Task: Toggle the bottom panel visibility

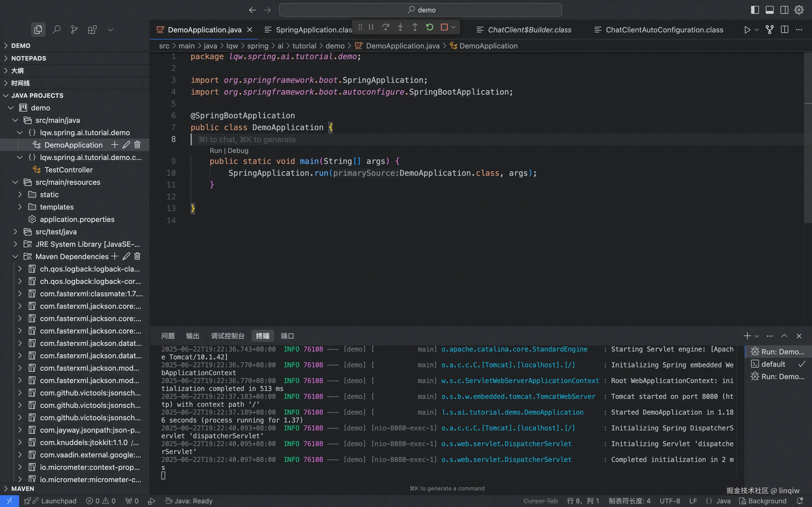Action: 769,10
